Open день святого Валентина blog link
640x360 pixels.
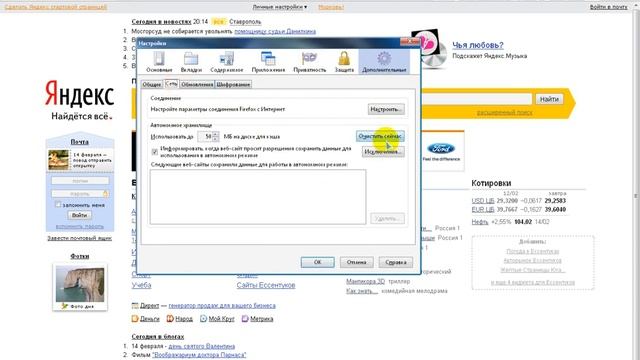click(x=202, y=346)
